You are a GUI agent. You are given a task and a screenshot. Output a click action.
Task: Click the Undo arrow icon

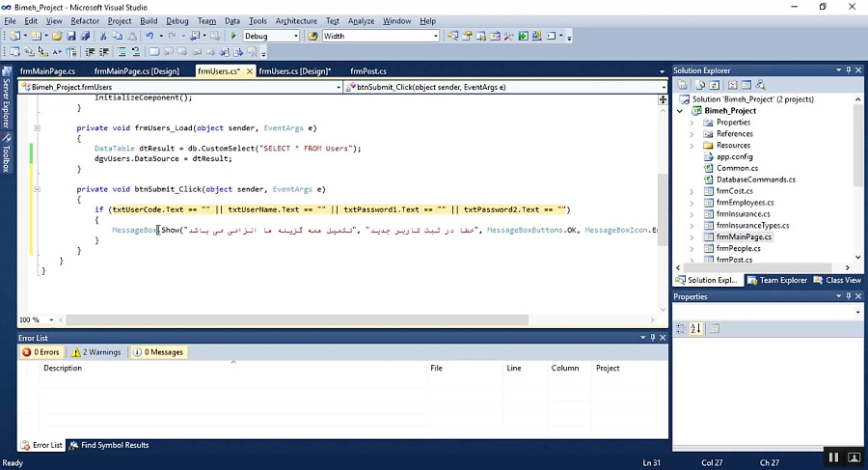[x=149, y=36]
